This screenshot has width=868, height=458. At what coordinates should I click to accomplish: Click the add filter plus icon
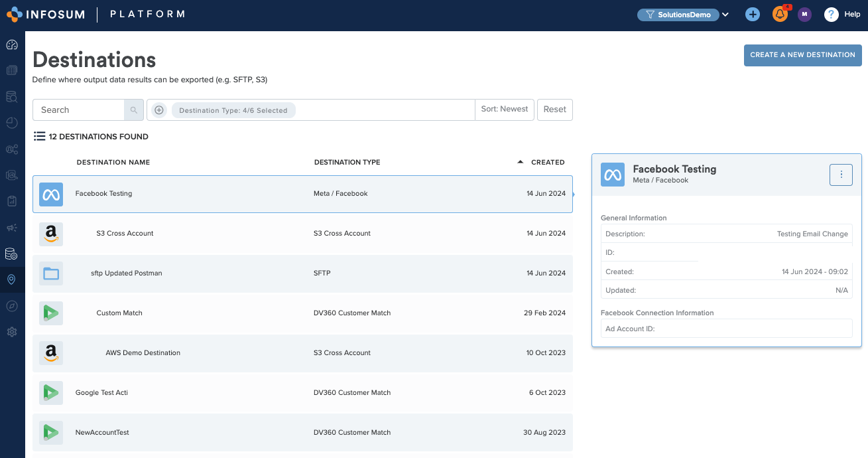[x=159, y=110]
